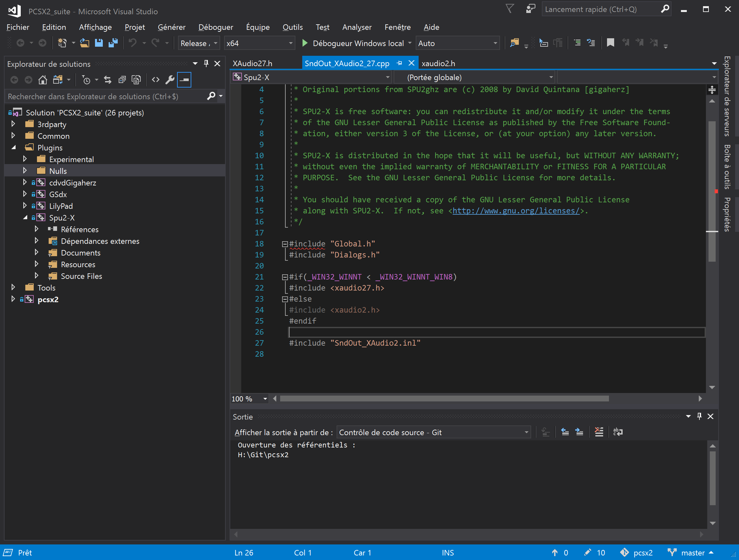Open Propriétés side tab

[727, 215]
